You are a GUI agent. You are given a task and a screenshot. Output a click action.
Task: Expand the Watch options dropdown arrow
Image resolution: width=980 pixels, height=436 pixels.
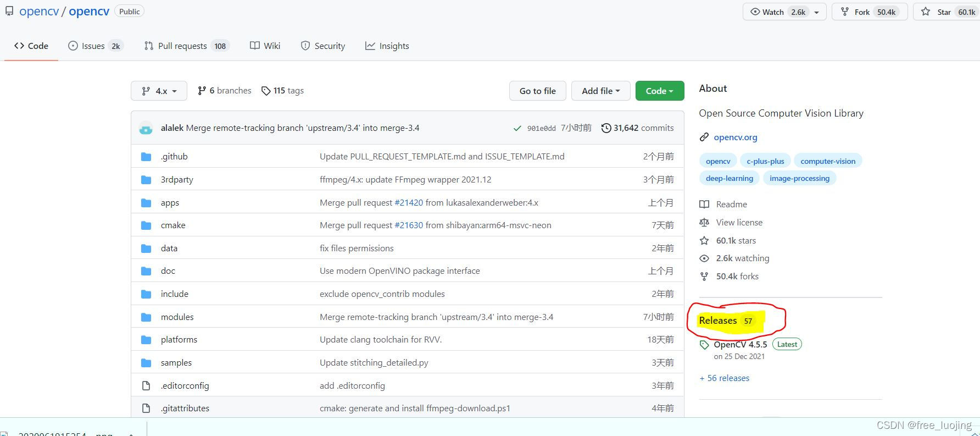click(817, 12)
